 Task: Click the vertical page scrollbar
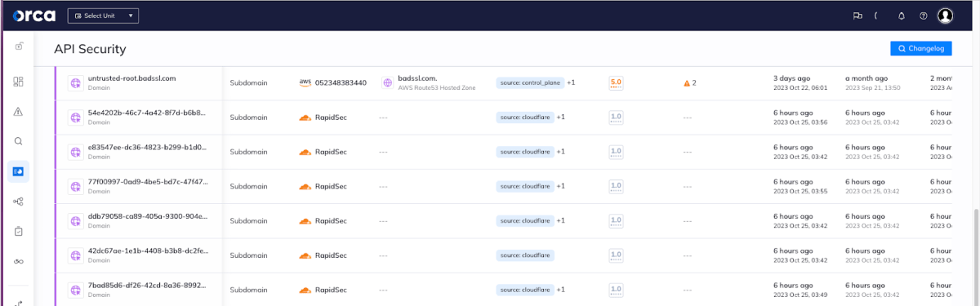(x=976, y=245)
